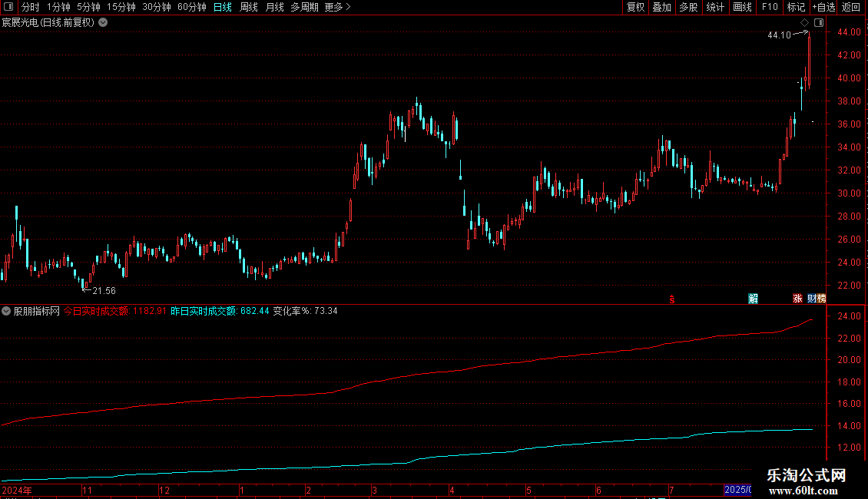Switch to 日线 daily chart
The height and width of the screenshot is (499, 868).
pos(223,7)
